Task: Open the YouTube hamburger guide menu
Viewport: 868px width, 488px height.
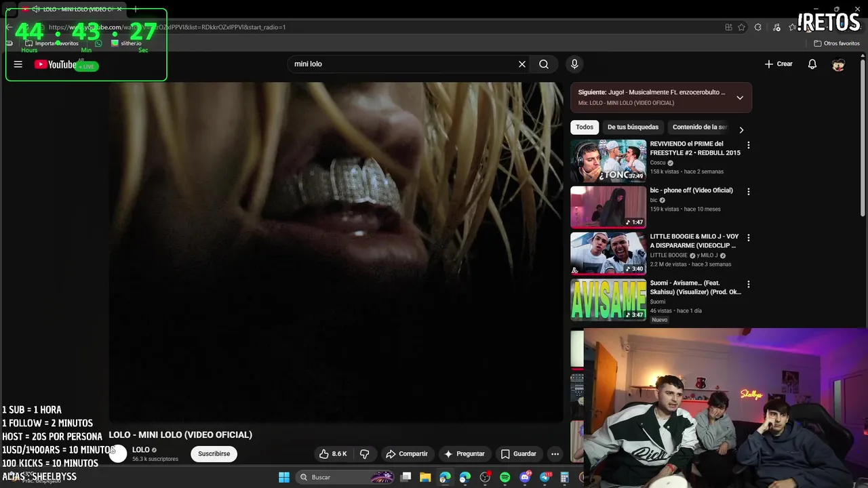Action: [x=18, y=64]
